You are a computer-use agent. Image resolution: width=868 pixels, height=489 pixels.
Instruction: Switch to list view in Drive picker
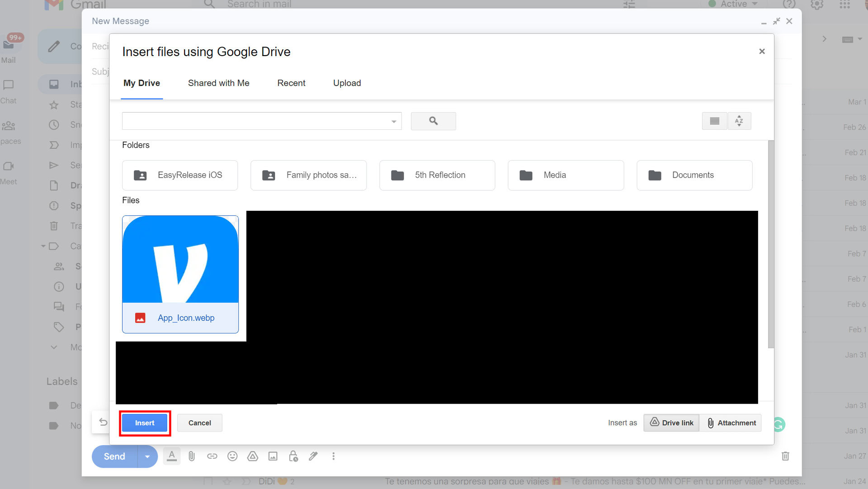point(714,121)
